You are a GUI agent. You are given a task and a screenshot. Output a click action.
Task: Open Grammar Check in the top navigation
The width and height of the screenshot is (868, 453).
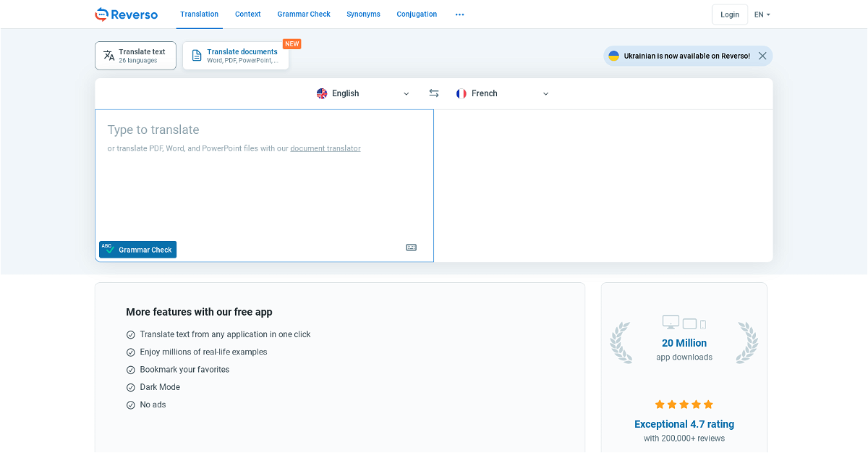click(304, 14)
